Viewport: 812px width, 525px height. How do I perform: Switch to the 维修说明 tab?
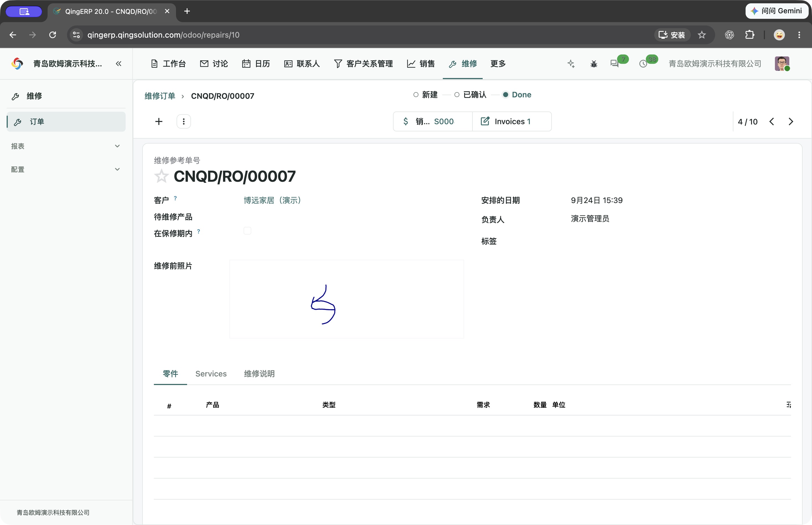pos(259,374)
